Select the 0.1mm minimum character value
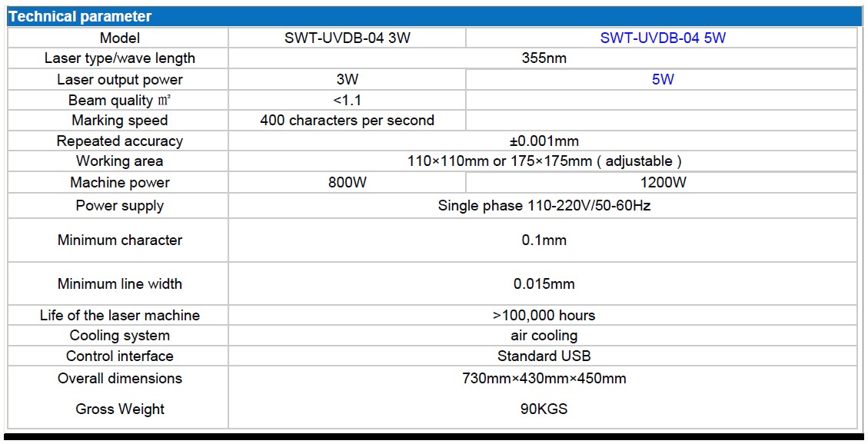The image size is (868, 444). pos(544,240)
